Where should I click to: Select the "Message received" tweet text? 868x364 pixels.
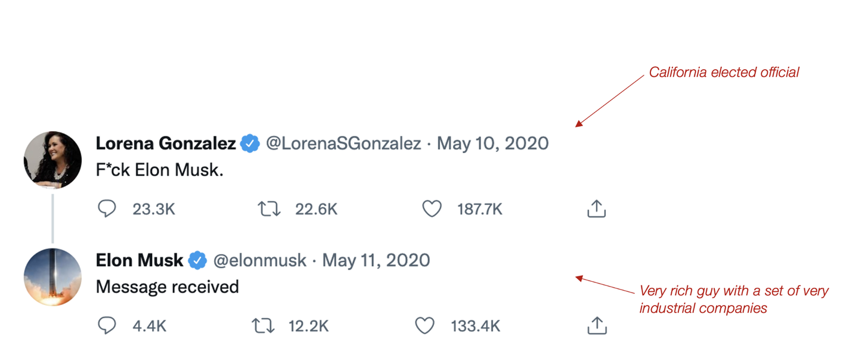(168, 287)
